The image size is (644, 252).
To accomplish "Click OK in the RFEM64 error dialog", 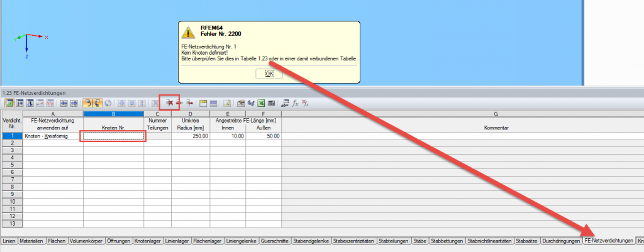I will point(269,74).
